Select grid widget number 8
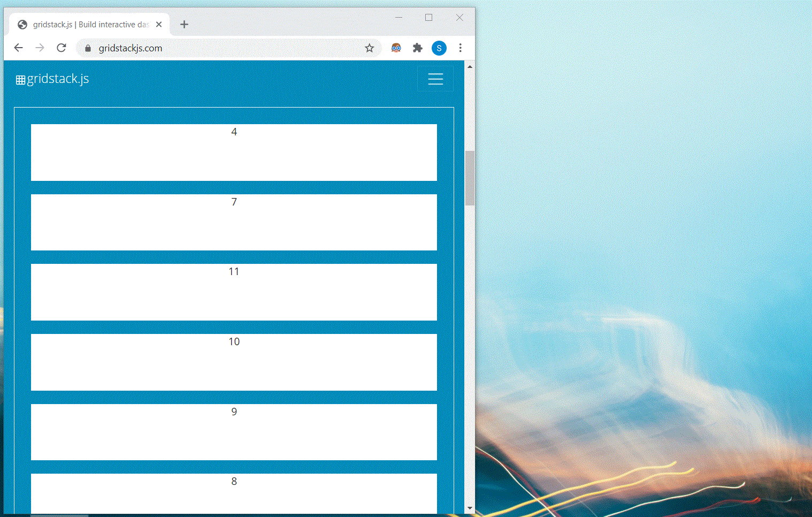The height and width of the screenshot is (517, 812). pos(234,493)
